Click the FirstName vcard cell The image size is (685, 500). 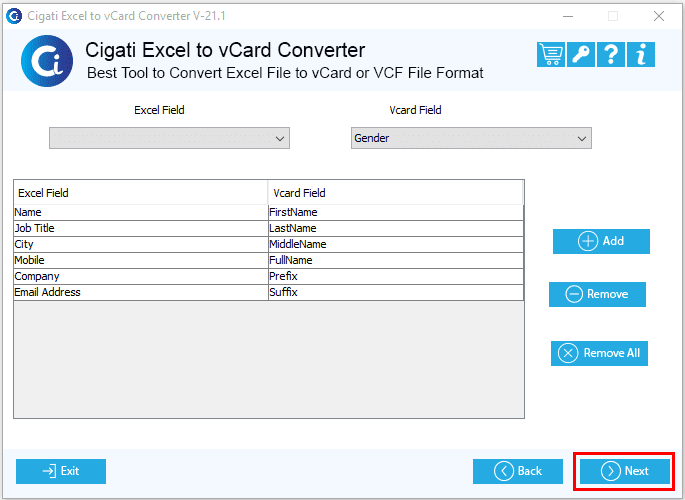(x=396, y=212)
